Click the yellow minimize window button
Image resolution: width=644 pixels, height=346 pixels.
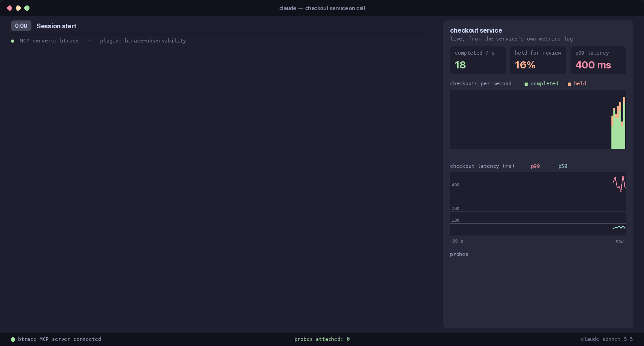[x=18, y=8]
